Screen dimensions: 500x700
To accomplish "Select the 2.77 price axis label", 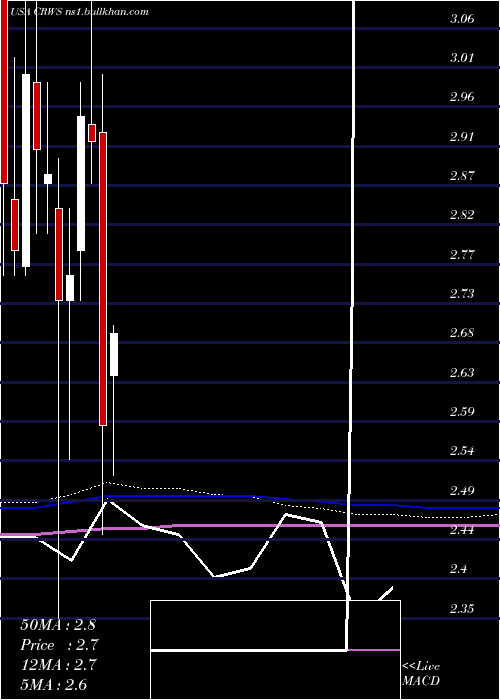I will pyautogui.click(x=462, y=254).
